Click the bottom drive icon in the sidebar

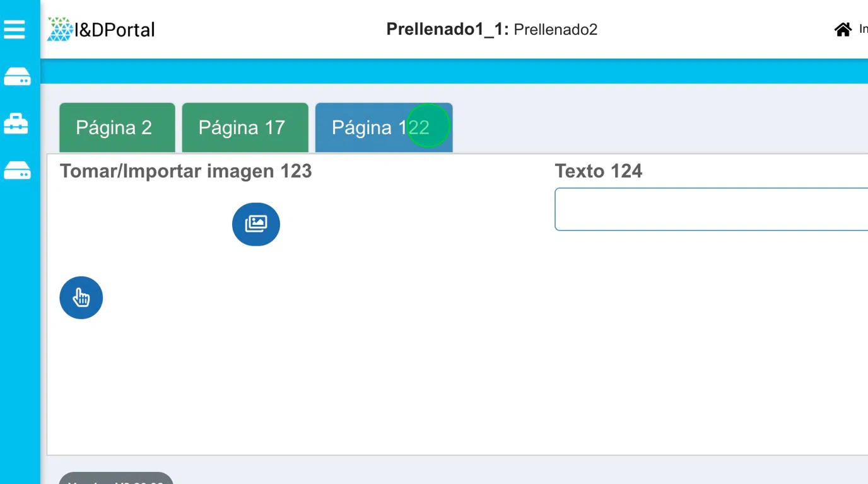pyautogui.click(x=17, y=170)
